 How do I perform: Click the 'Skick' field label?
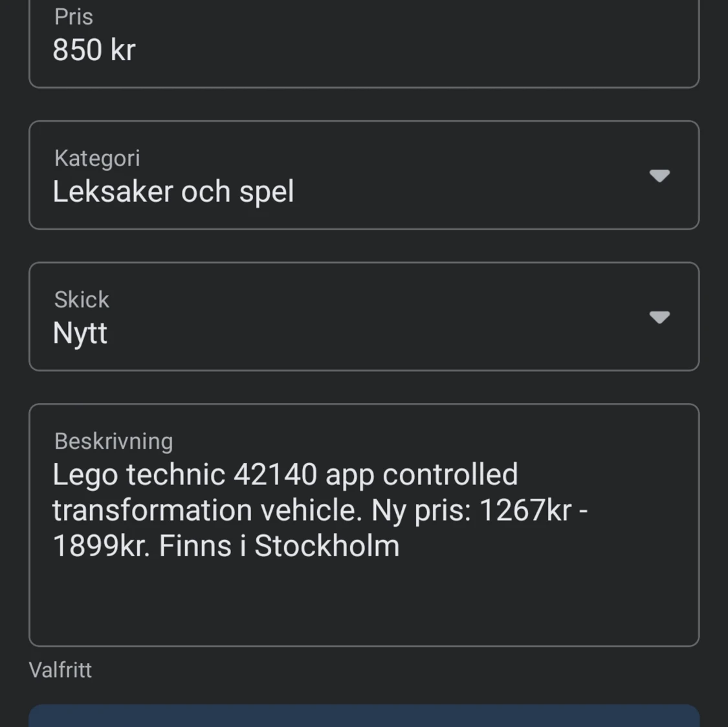pyautogui.click(x=82, y=299)
